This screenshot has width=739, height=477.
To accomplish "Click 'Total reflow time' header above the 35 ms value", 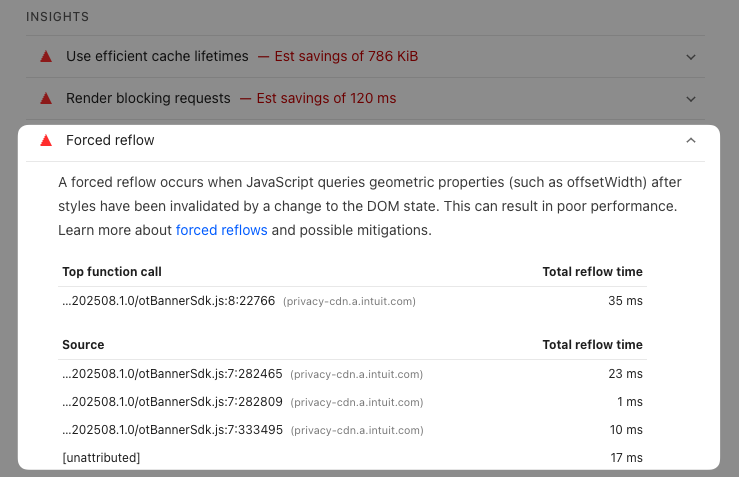I will click(x=592, y=271).
